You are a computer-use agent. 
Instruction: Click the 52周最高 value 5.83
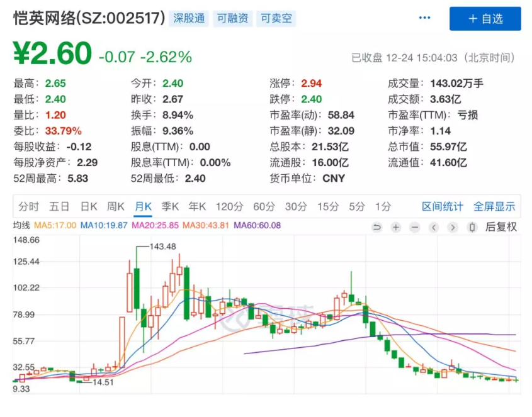[x=77, y=179]
